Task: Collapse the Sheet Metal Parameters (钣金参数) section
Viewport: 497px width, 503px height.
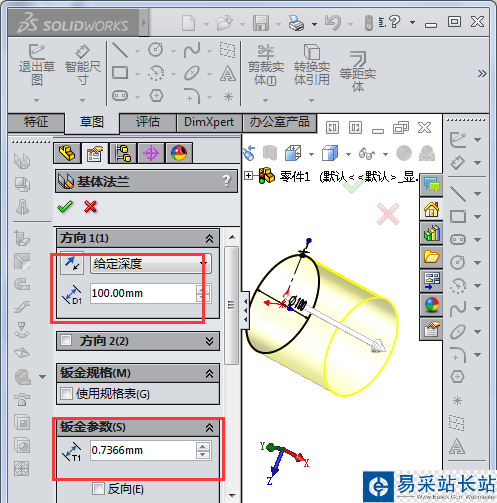Action: tap(209, 427)
